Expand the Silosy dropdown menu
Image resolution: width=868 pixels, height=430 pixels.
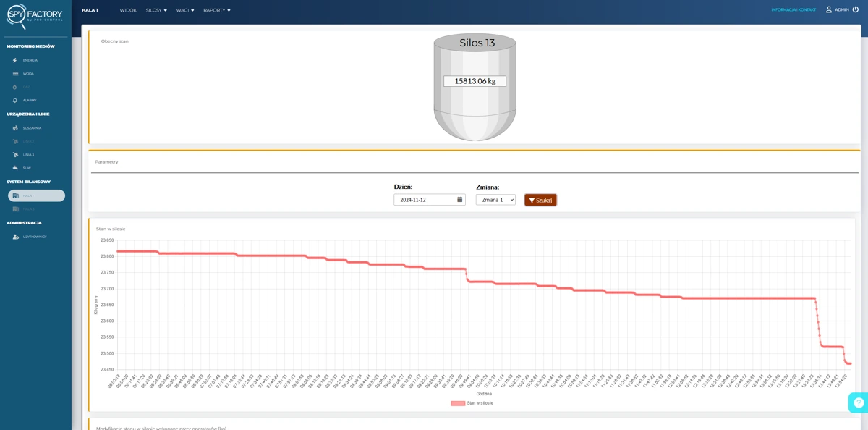156,11
